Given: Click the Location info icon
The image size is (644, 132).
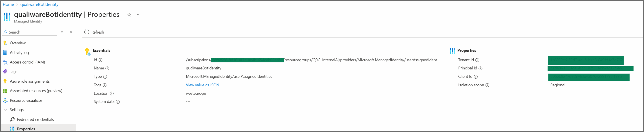Looking at the screenshot, I should tap(112, 94).
